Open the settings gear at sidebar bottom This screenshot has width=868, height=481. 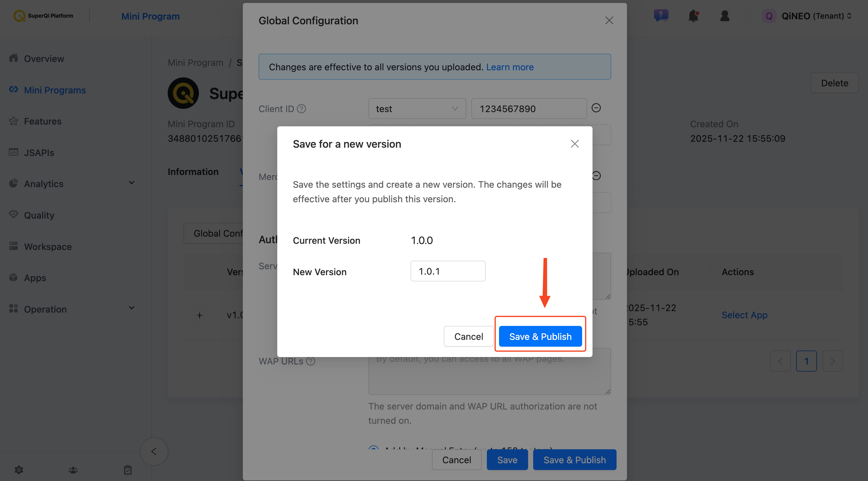(x=19, y=469)
